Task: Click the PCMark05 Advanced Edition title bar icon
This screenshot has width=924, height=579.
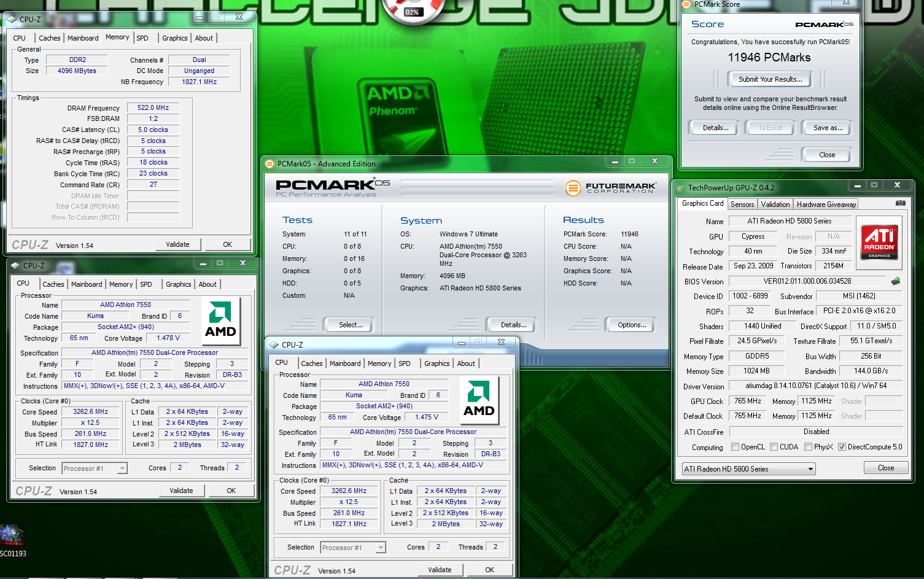Action: [270, 164]
